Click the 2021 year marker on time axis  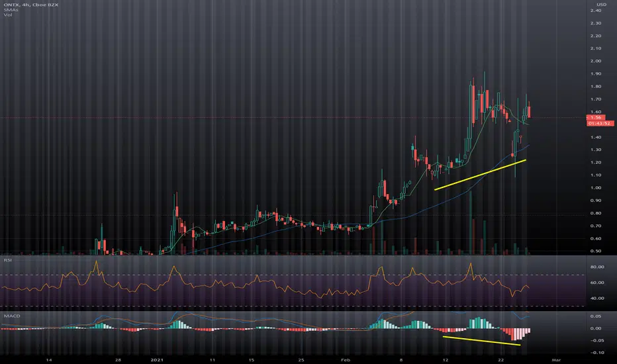(x=157, y=359)
